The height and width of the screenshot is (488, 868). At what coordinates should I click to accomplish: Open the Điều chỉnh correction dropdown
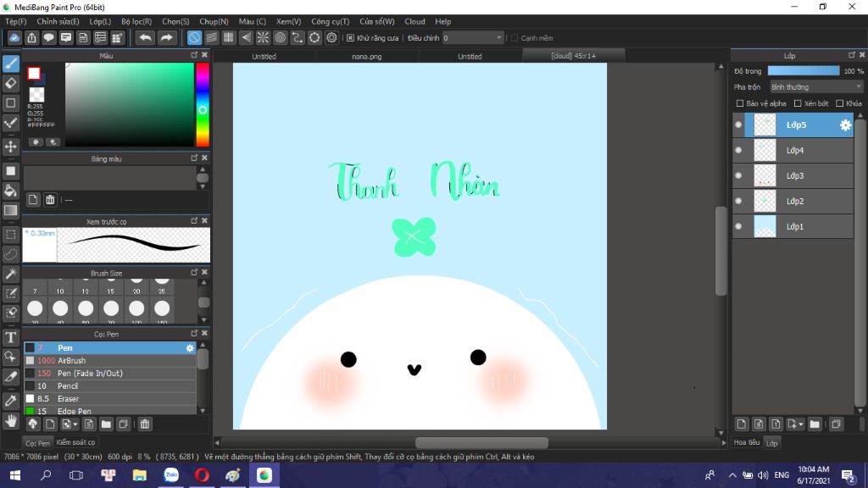point(473,37)
